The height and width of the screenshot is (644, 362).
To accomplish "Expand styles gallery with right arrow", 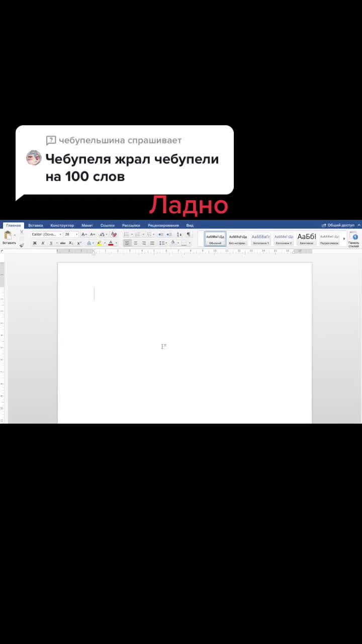I will coord(344,238).
